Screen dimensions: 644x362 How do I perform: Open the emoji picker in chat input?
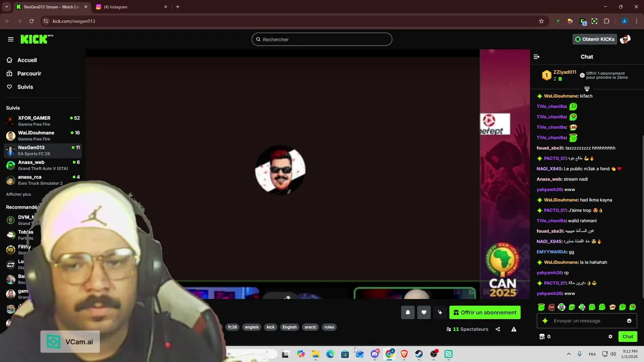pyautogui.click(x=629, y=321)
